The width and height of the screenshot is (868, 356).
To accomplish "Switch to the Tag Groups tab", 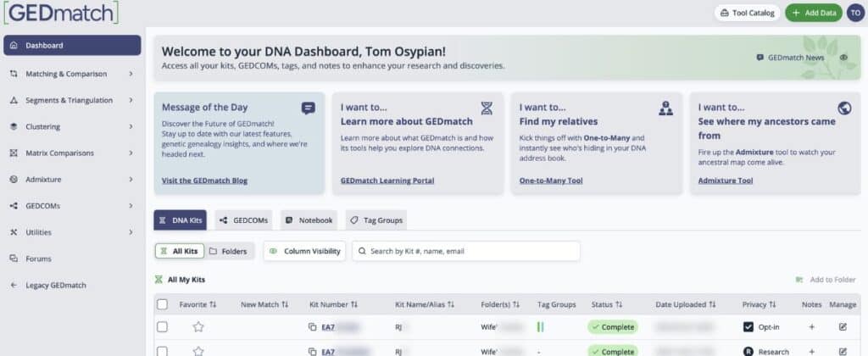I will (x=376, y=220).
